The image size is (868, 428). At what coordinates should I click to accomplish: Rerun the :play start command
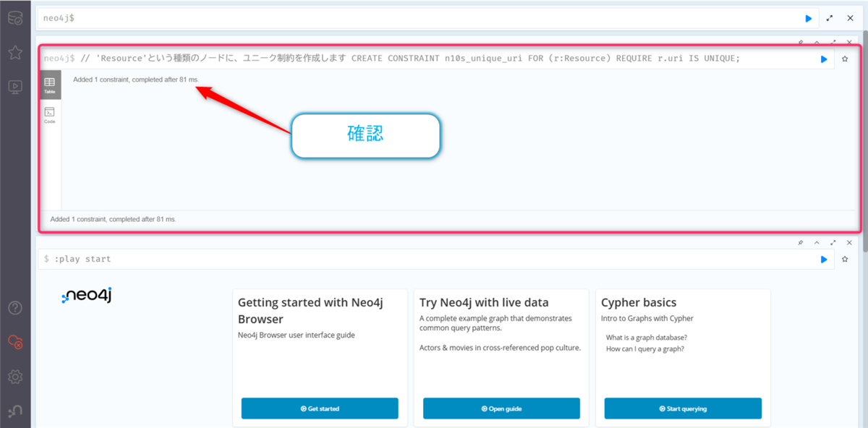(x=824, y=260)
